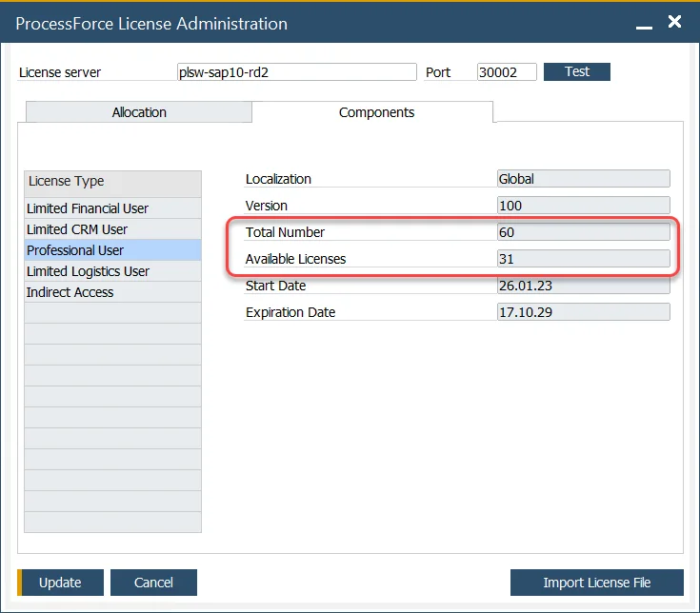
Task: Click Import License File button
Action: (596, 583)
